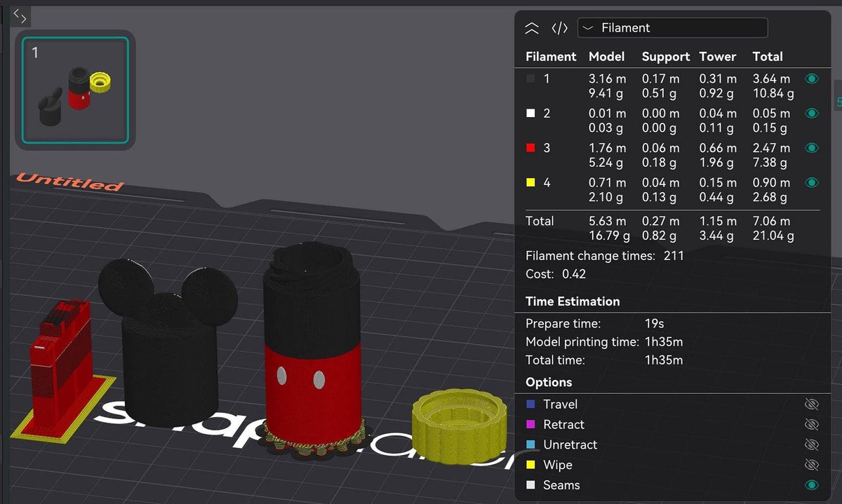
Task: Click the Untitled plate name label
Action: (x=69, y=182)
